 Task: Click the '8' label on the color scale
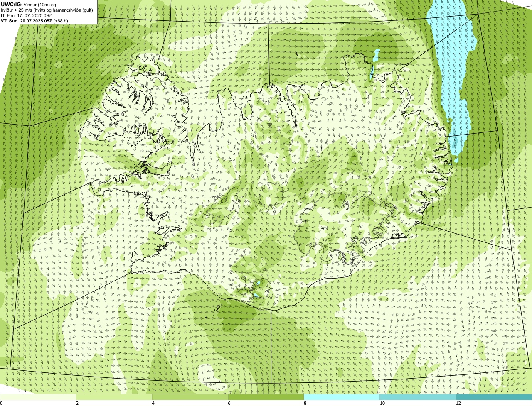pyautogui.click(x=305, y=403)
